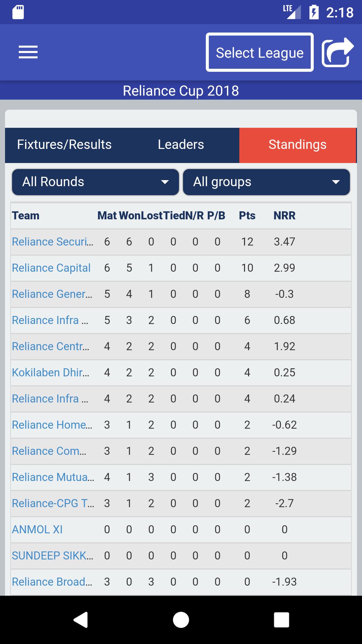This screenshot has height=644, width=362.
Task: Tap the share icon
Action: click(x=338, y=52)
